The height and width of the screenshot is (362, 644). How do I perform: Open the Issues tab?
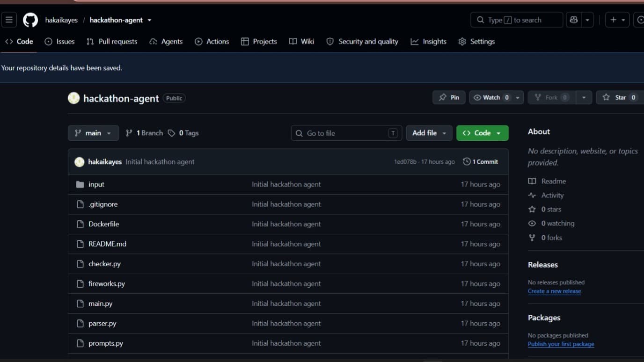point(59,42)
